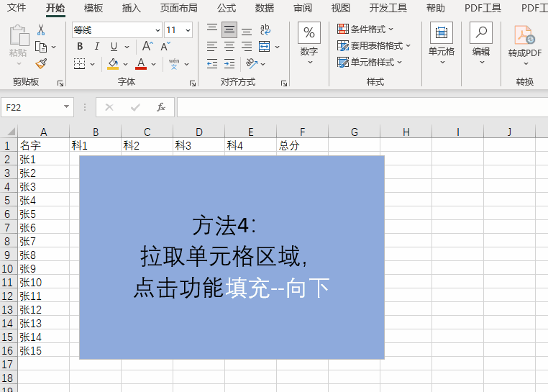This screenshot has height=392, width=548.
Task: Open clipboard group dialog launcher
Action: tap(60, 83)
